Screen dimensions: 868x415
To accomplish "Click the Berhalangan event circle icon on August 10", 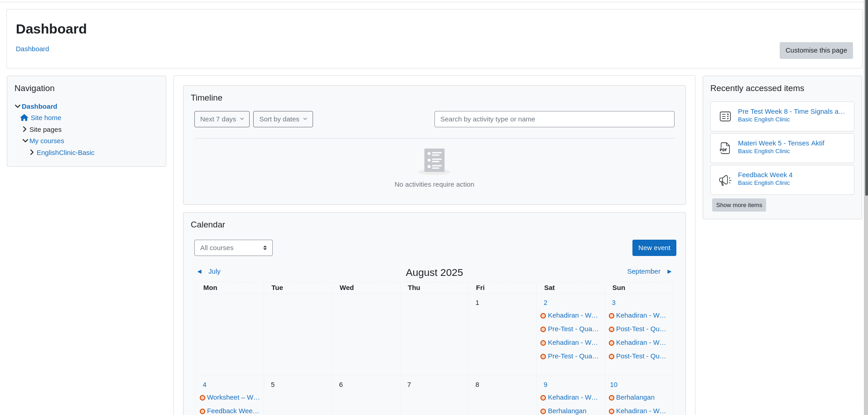I will (x=612, y=398).
